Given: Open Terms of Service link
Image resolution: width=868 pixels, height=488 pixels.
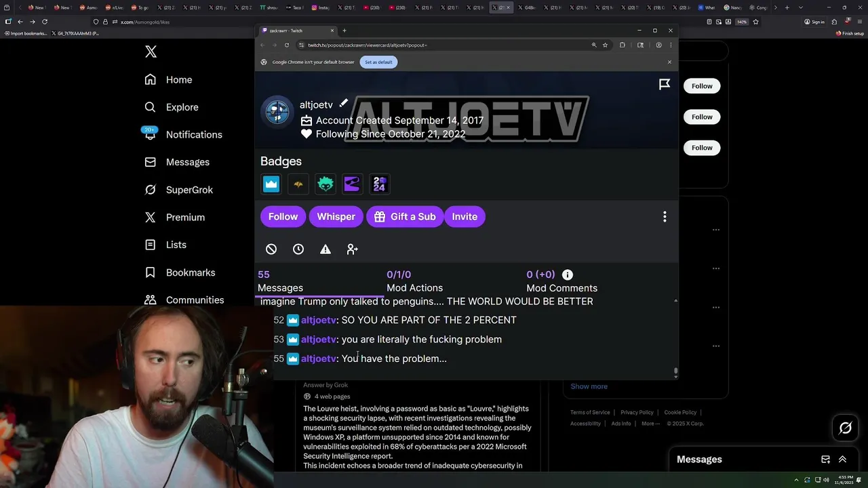Looking at the screenshot, I should (x=590, y=412).
